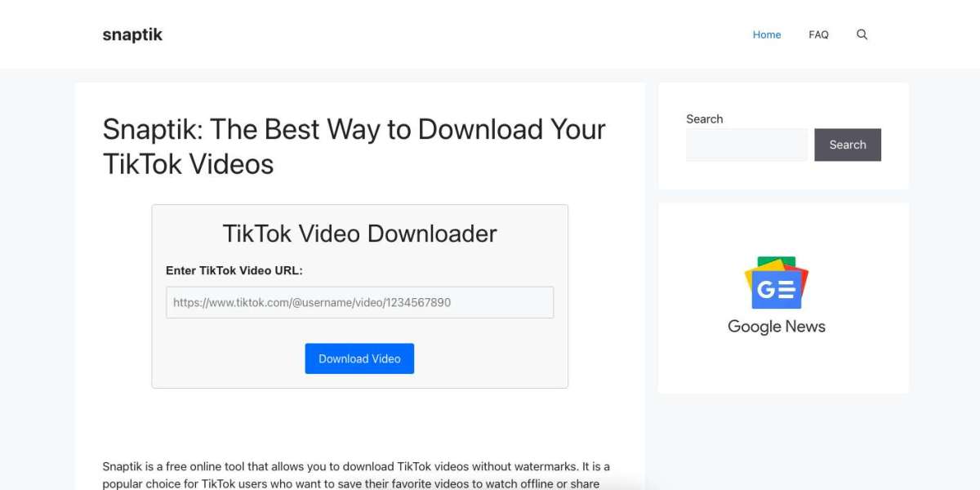
Task: Click the sidebar Search button
Action: pyautogui.click(x=848, y=145)
